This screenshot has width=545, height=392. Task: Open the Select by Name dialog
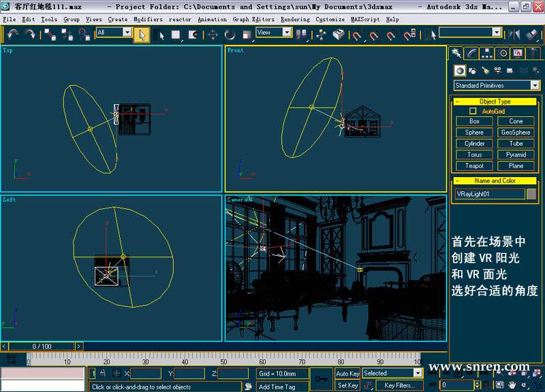(x=159, y=35)
